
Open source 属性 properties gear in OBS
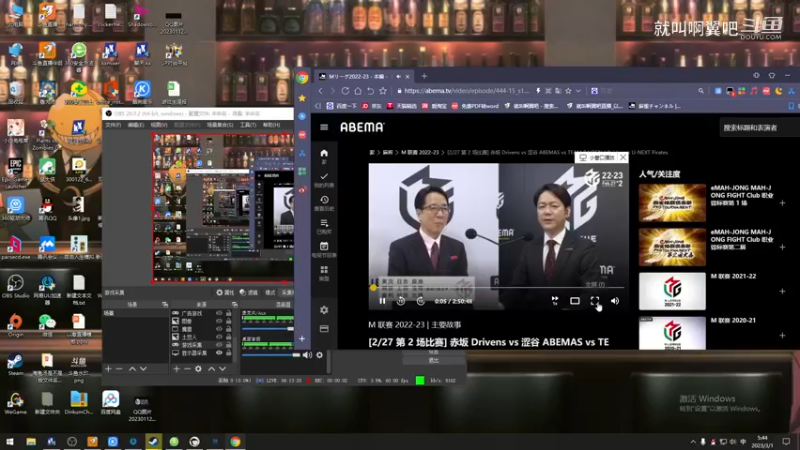click(x=225, y=293)
